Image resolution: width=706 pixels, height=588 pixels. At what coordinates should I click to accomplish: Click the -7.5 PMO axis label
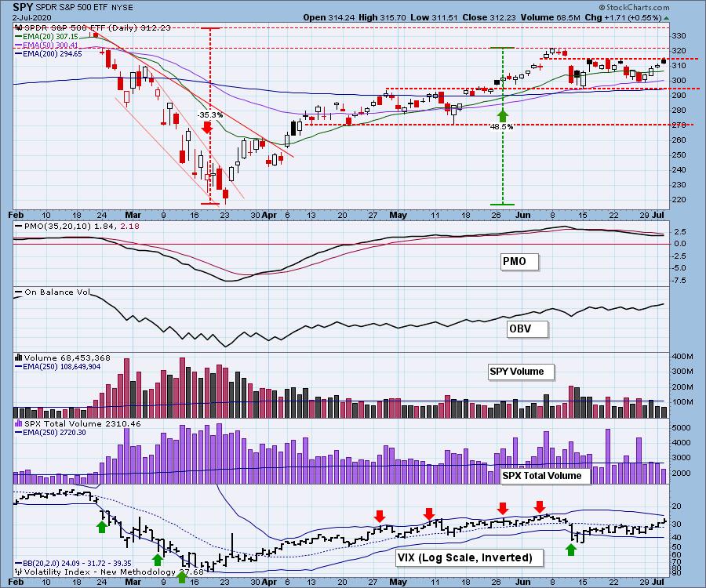pos(679,280)
